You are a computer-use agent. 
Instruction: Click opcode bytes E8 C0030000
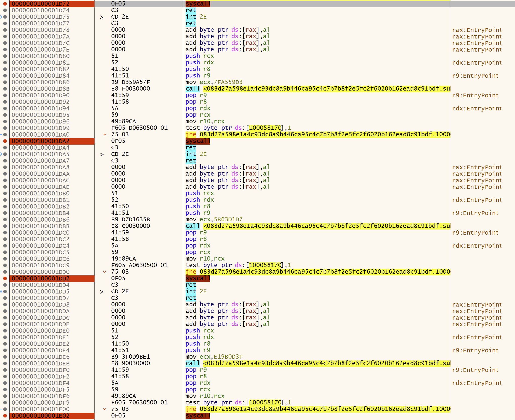pos(131,226)
